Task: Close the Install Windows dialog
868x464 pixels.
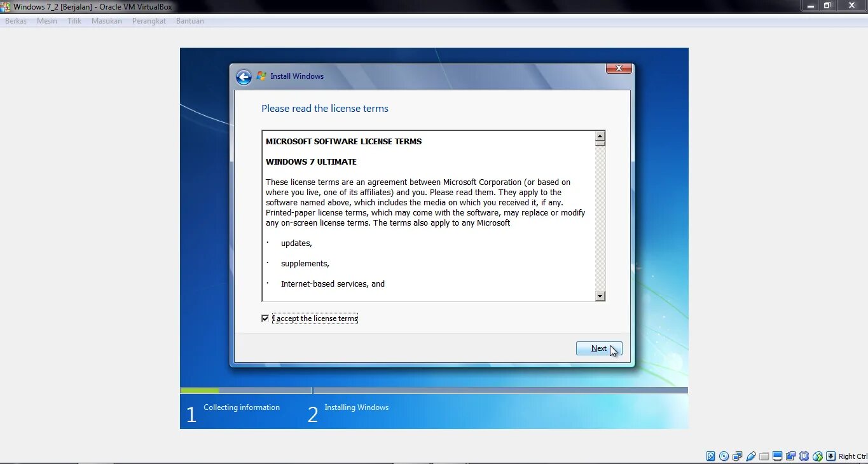Action: (x=619, y=69)
